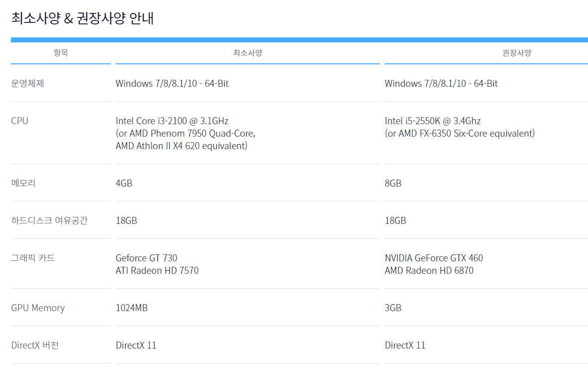The width and height of the screenshot is (588, 374).
Task: Click the 그래픽 카드 row label
Action: pos(33,258)
